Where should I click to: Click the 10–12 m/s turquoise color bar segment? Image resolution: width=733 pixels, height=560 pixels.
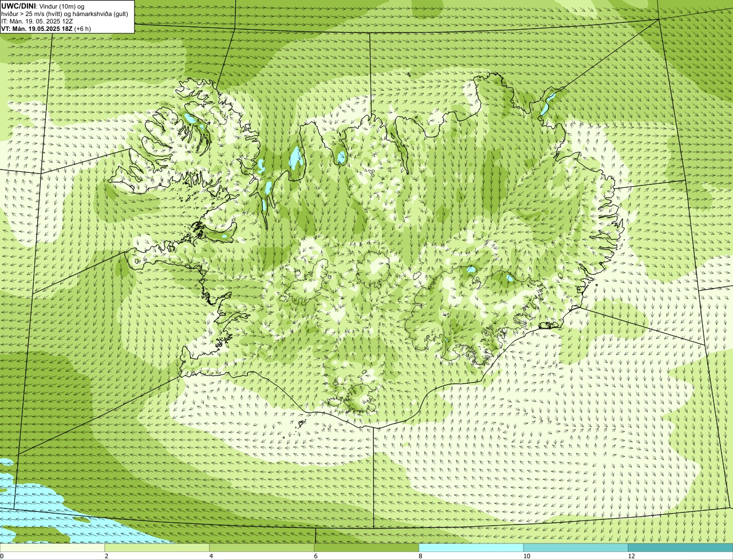(x=576, y=548)
